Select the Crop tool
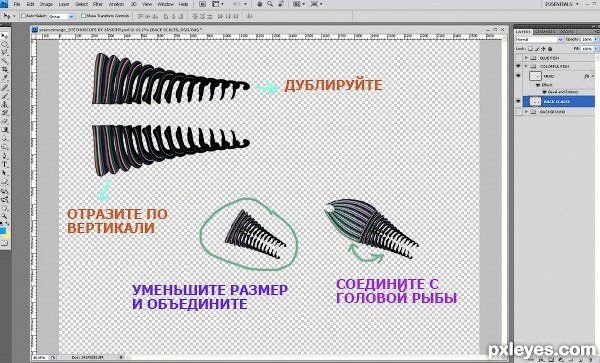This screenshot has height=363, width=600. pos(5,69)
